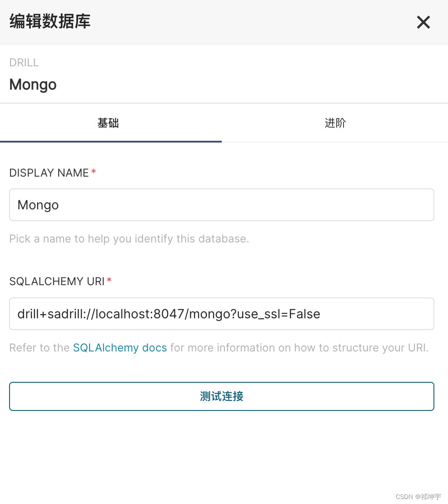Click the 测试连接 button
Screen dimensions: 448x504
[x=221, y=396]
